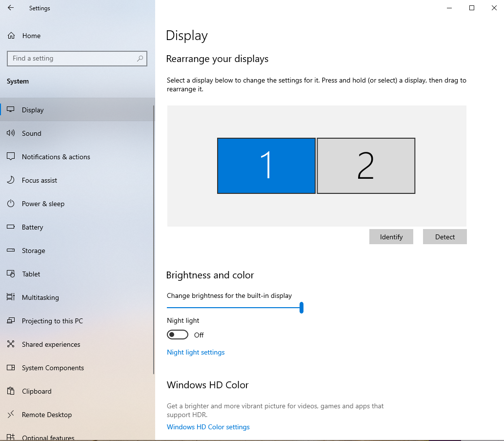Image resolution: width=504 pixels, height=441 pixels.
Task: Click the Find a setting search box
Action: (77, 58)
